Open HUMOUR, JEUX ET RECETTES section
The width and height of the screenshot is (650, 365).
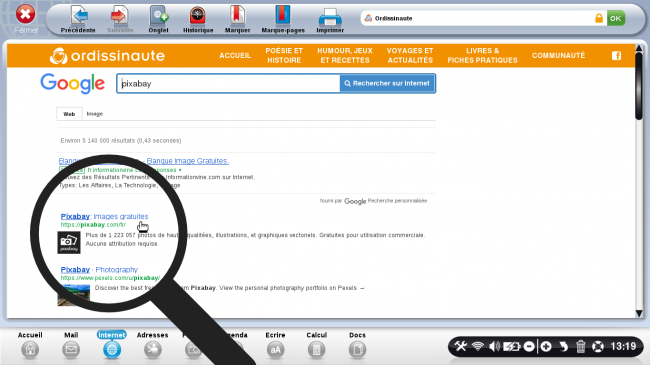345,56
